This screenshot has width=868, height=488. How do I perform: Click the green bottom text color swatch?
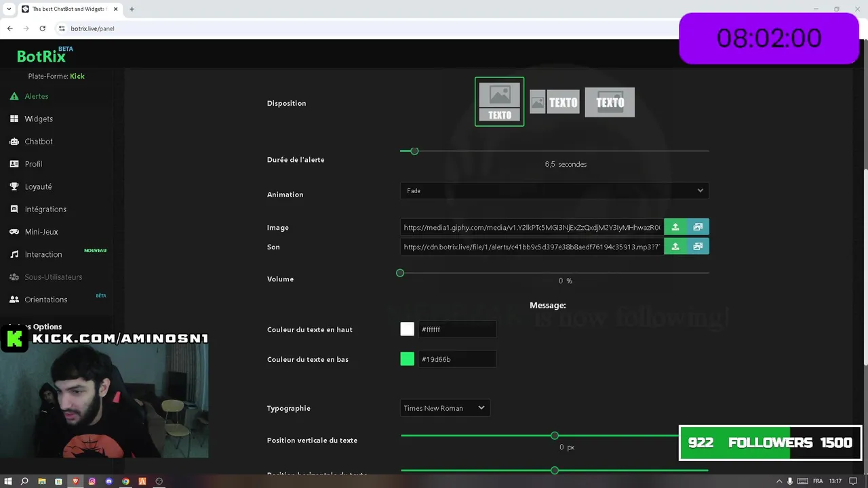point(407,359)
